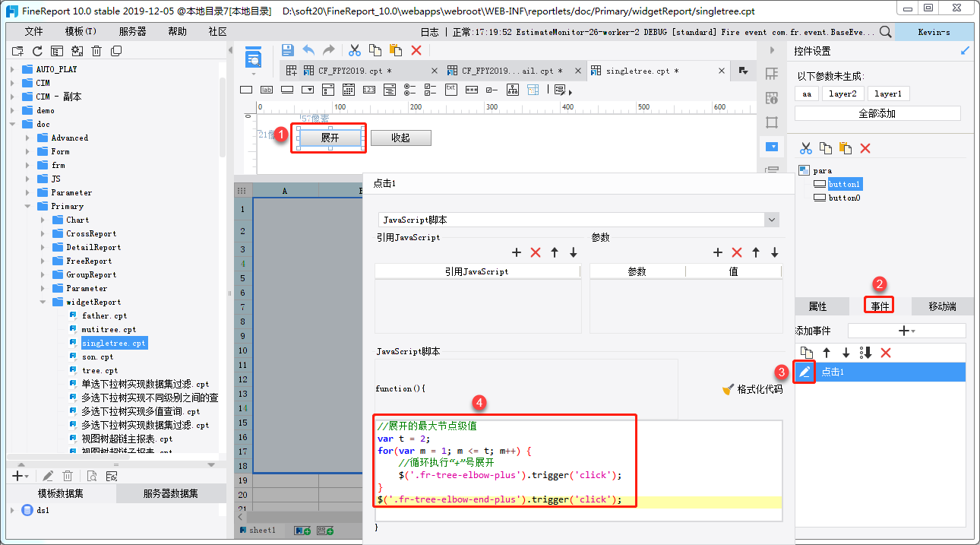Switch to the 服务器数据集 tab

click(x=171, y=493)
